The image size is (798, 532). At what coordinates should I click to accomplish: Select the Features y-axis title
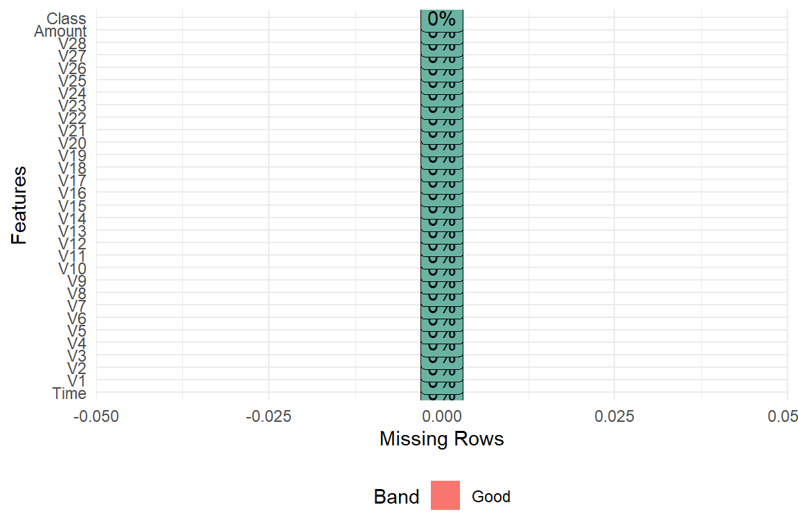pos(19,205)
